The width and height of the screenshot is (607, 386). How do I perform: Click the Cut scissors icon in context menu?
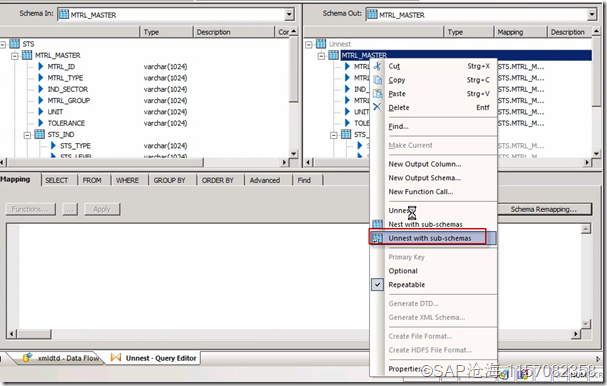pyautogui.click(x=377, y=66)
